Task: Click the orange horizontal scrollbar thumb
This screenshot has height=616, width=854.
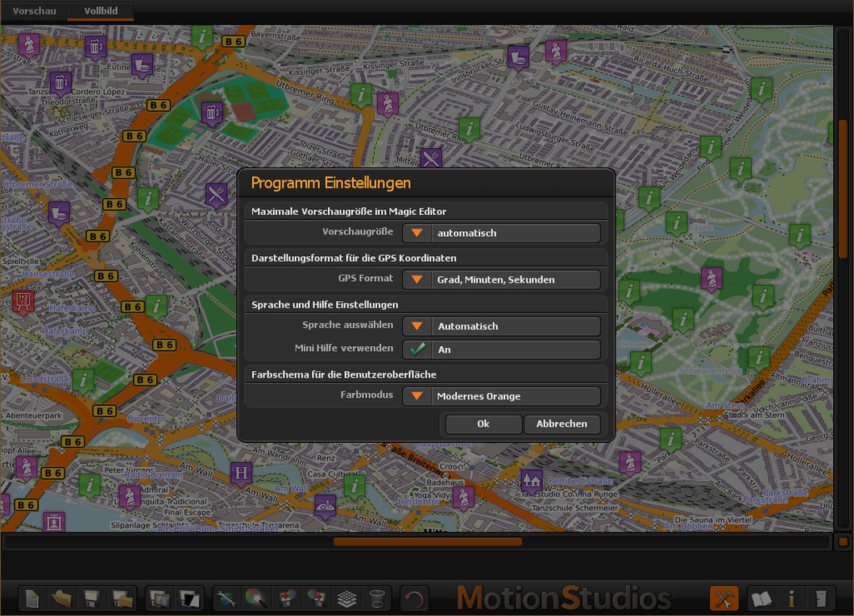Action: pos(427,542)
